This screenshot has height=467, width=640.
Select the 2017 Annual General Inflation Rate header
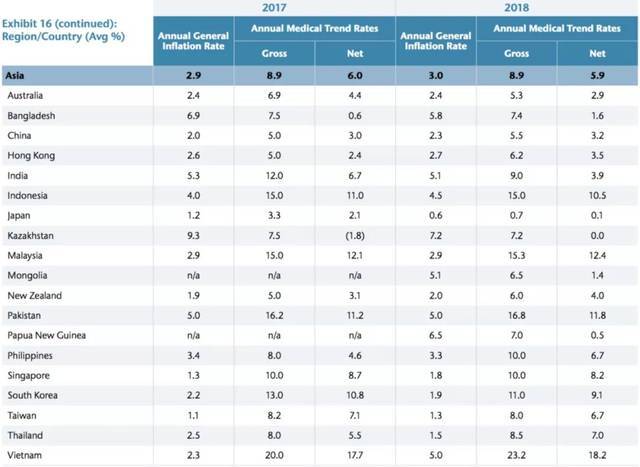point(192,42)
